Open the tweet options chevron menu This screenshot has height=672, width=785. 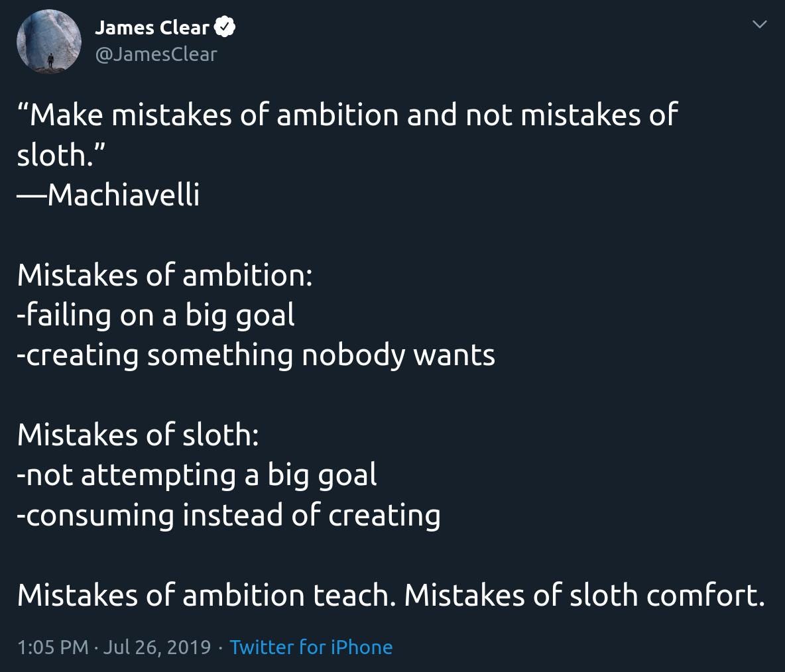[759, 24]
